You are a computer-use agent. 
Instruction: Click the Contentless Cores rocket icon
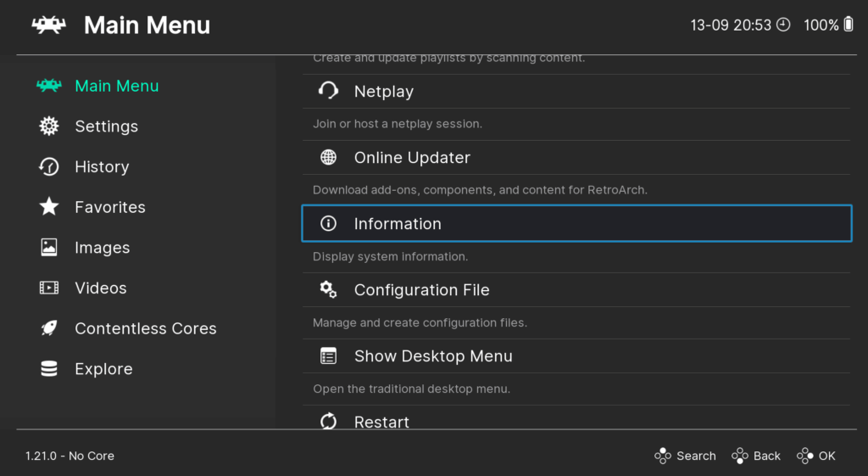point(49,328)
